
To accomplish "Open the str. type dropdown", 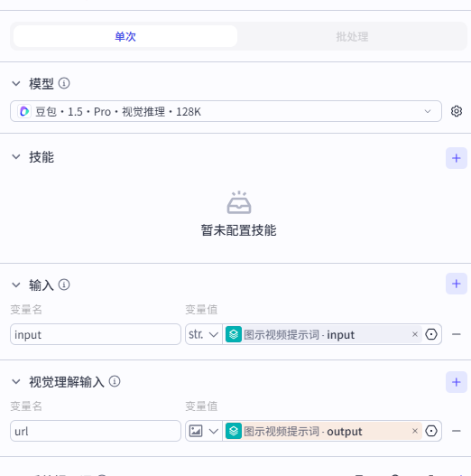I will (x=204, y=334).
